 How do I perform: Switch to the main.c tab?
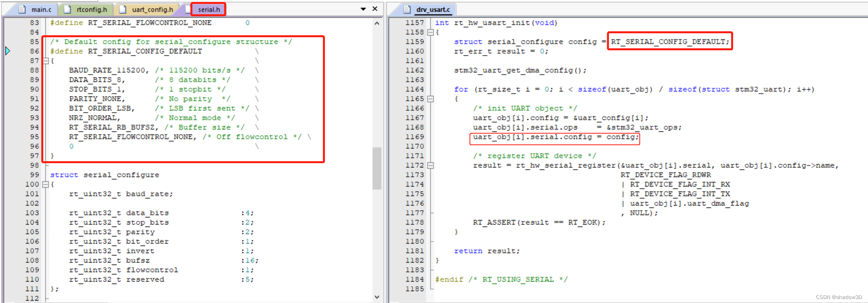(x=35, y=10)
